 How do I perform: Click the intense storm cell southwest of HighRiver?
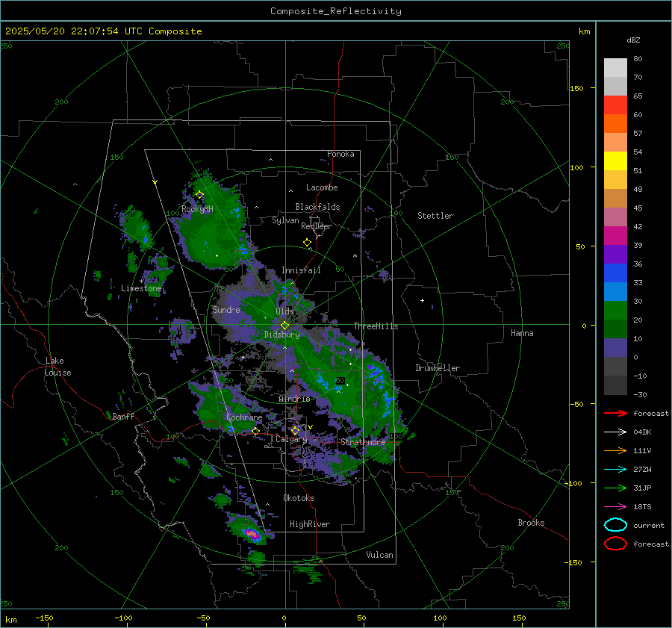[252, 534]
